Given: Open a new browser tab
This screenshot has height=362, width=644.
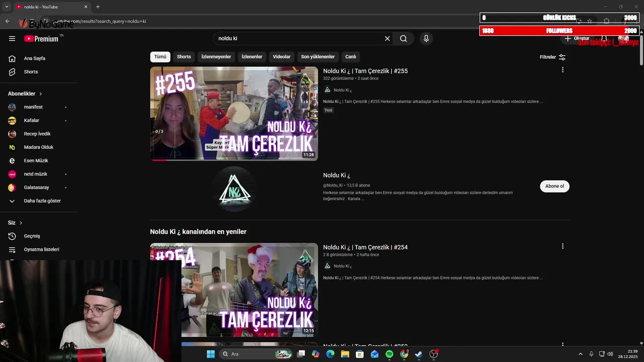Looking at the screenshot, I should tap(98, 7).
